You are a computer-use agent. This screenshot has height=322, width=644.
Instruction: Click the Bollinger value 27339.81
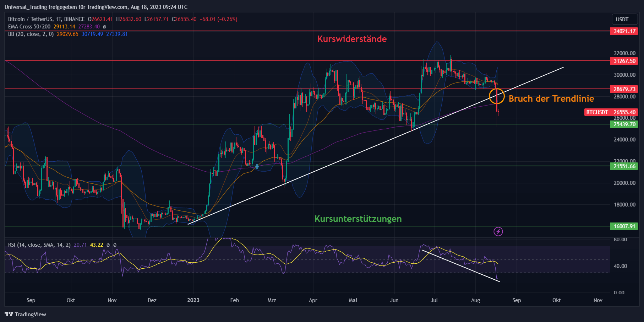117,34
